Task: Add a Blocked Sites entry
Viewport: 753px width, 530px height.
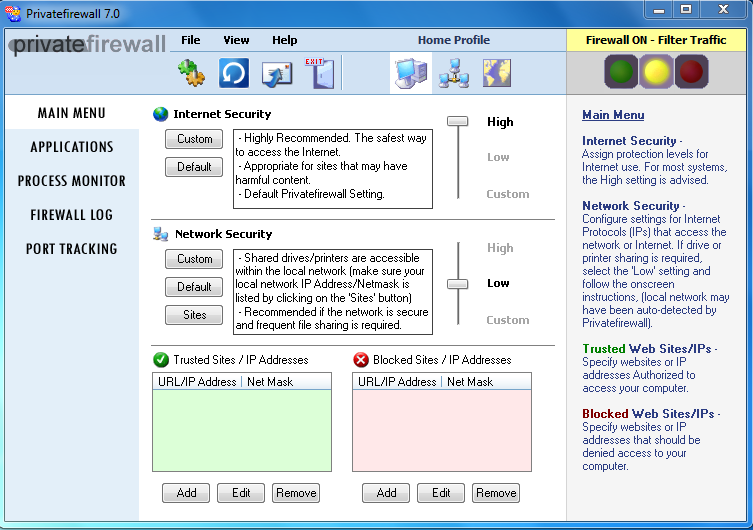Action: pyautogui.click(x=386, y=493)
